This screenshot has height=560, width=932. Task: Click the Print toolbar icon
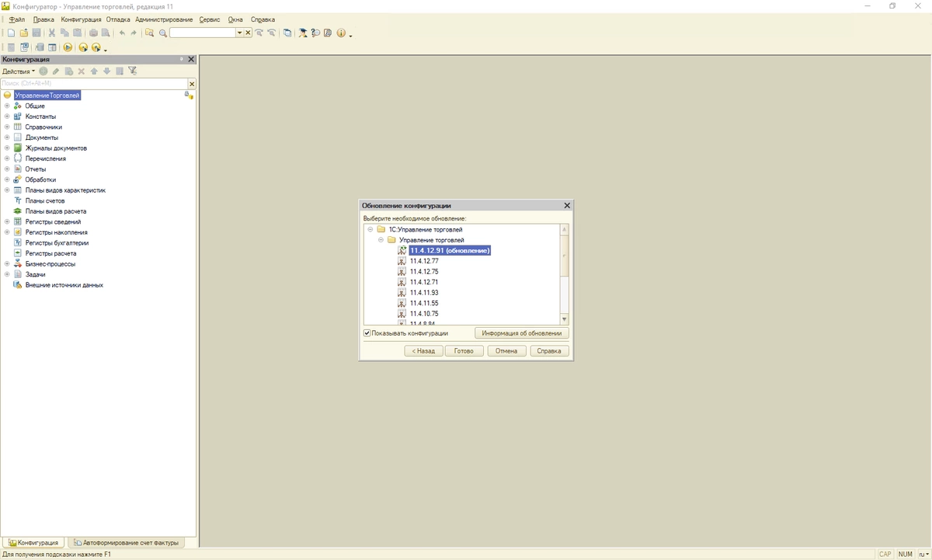click(93, 33)
